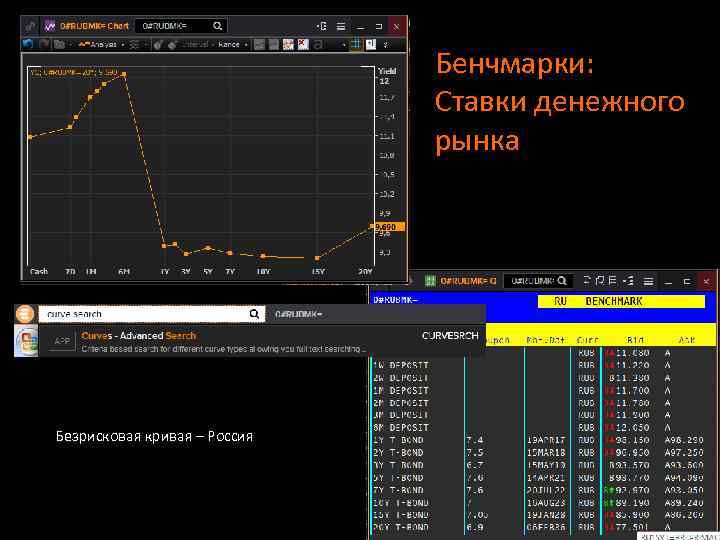Click the orange Eikon menu button

click(x=25, y=314)
